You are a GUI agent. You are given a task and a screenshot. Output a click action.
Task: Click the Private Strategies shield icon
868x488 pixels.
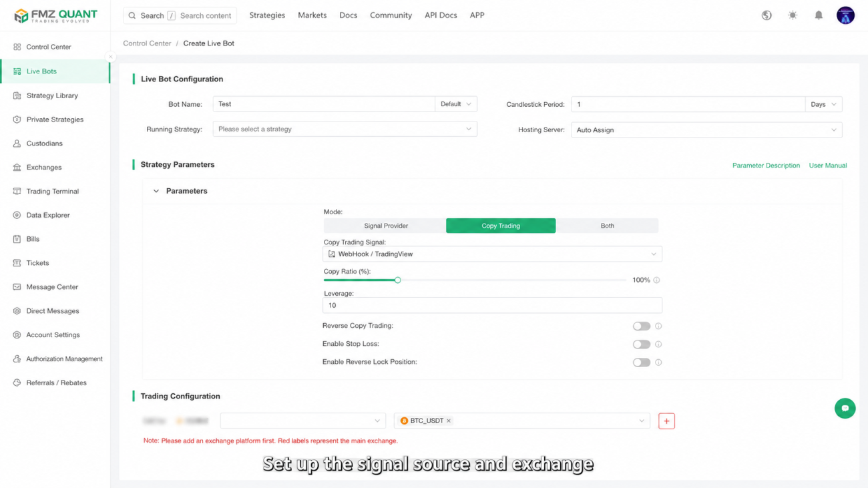pyautogui.click(x=17, y=119)
